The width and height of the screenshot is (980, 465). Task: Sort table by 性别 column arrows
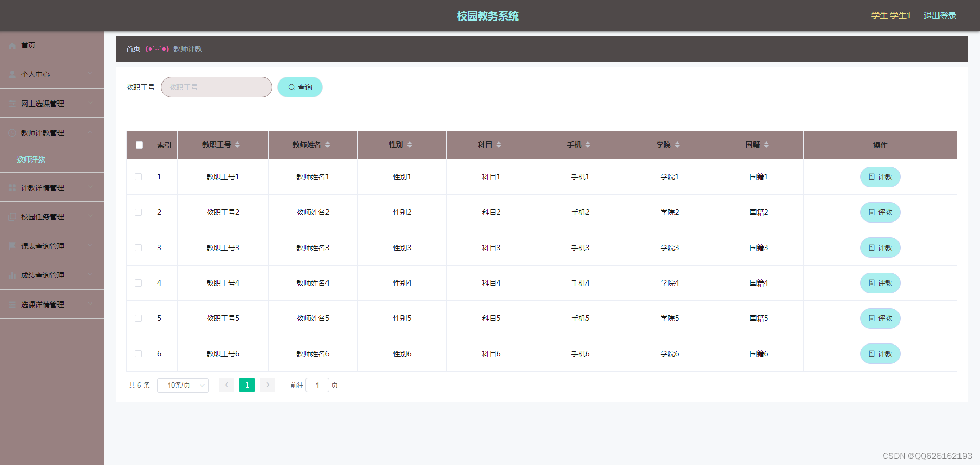(x=410, y=145)
